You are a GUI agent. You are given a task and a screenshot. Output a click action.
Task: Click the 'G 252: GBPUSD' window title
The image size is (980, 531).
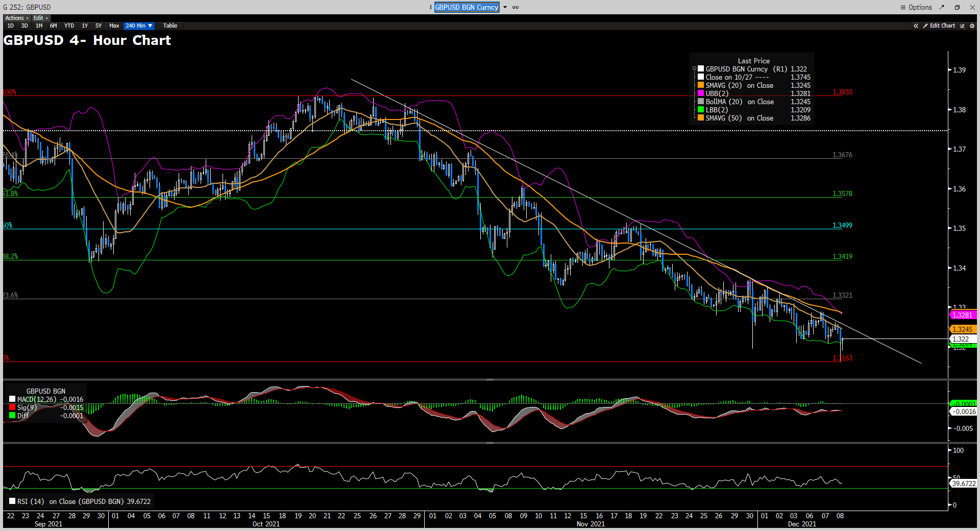[x=27, y=7]
